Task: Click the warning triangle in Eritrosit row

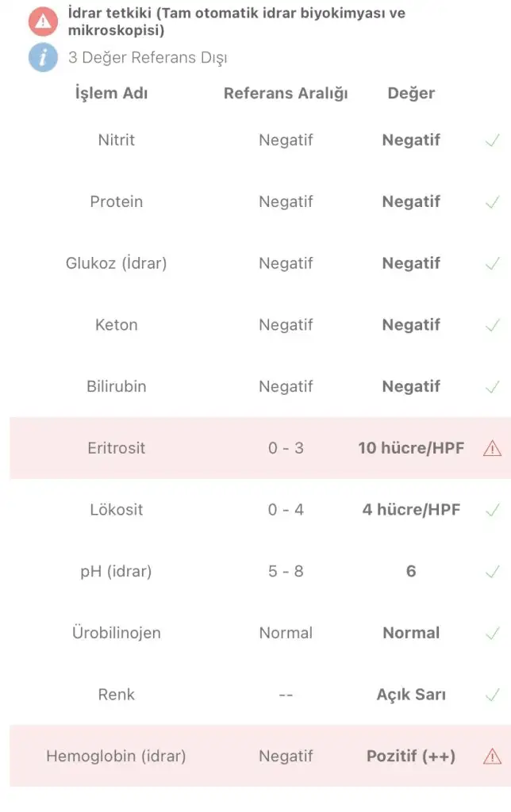Action: 492,448
